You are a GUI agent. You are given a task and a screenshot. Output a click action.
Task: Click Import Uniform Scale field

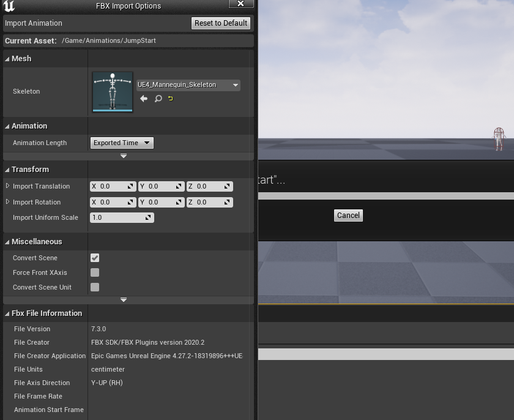[x=122, y=218]
